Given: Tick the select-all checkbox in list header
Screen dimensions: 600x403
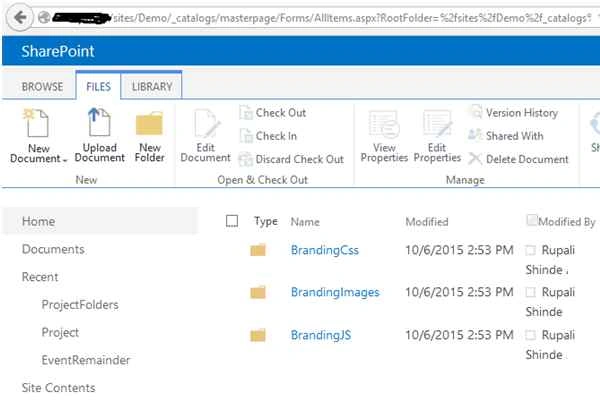Looking at the screenshot, I should point(232,221).
